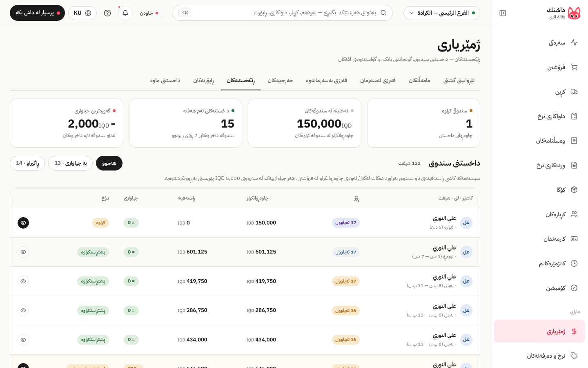
Task: Open the خاوەن user role menu
Action: [149, 13]
